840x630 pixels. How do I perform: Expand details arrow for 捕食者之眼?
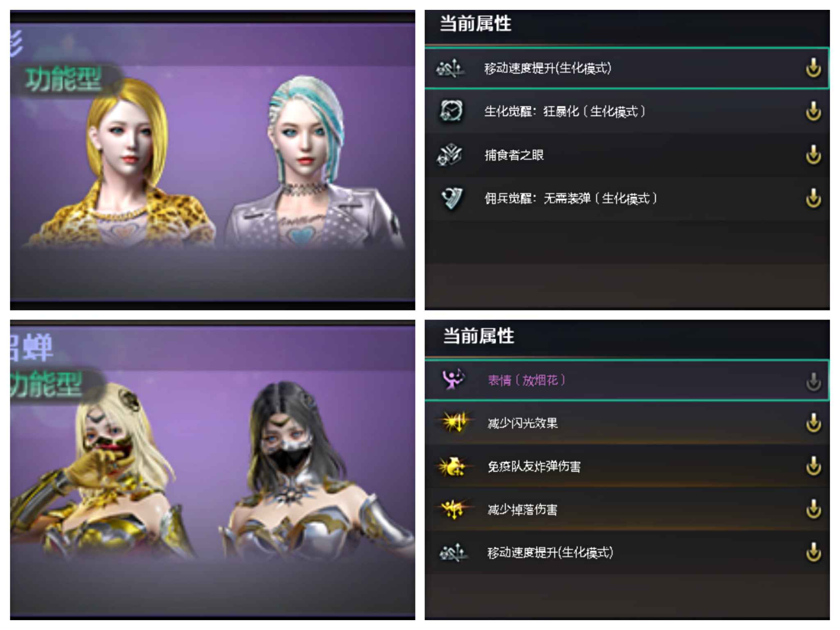(813, 155)
